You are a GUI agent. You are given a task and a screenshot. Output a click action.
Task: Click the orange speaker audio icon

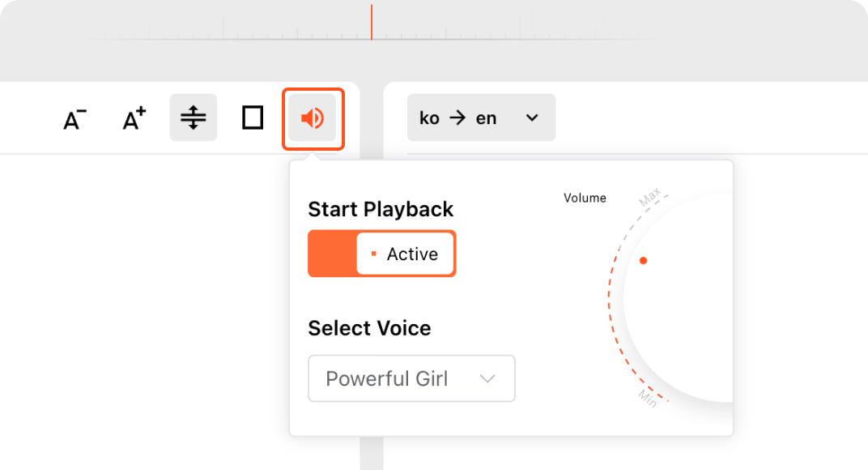(x=313, y=118)
